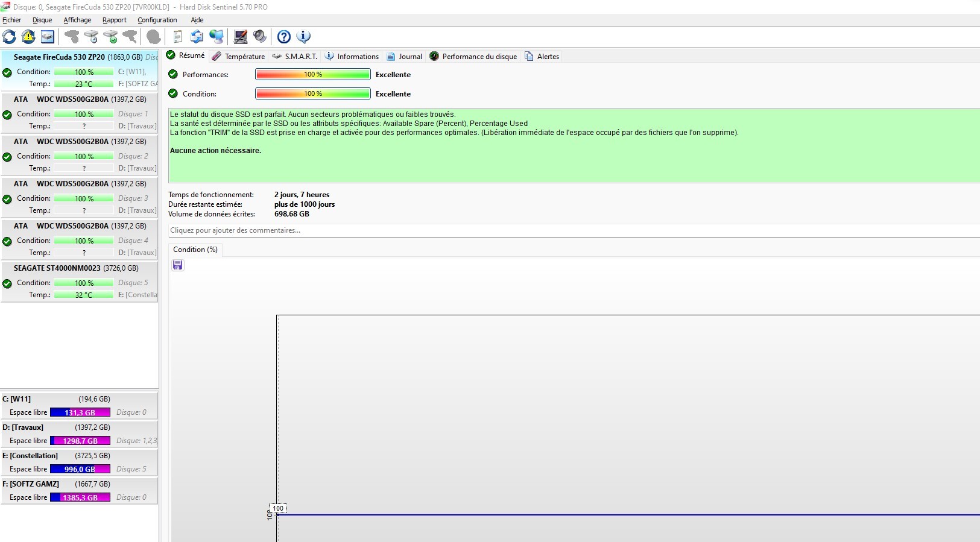Open help via the question mark icon
The image size is (980, 542).
(284, 37)
